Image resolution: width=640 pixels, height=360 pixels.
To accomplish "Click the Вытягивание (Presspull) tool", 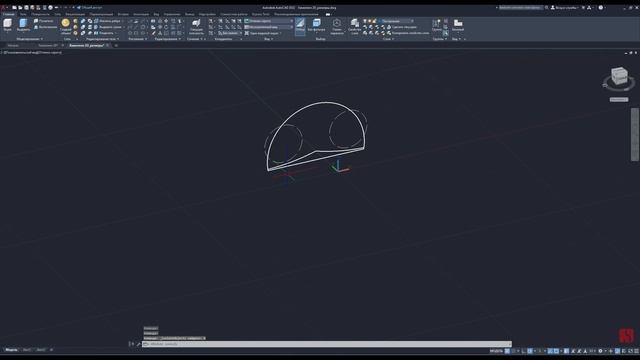I will (45, 27).
